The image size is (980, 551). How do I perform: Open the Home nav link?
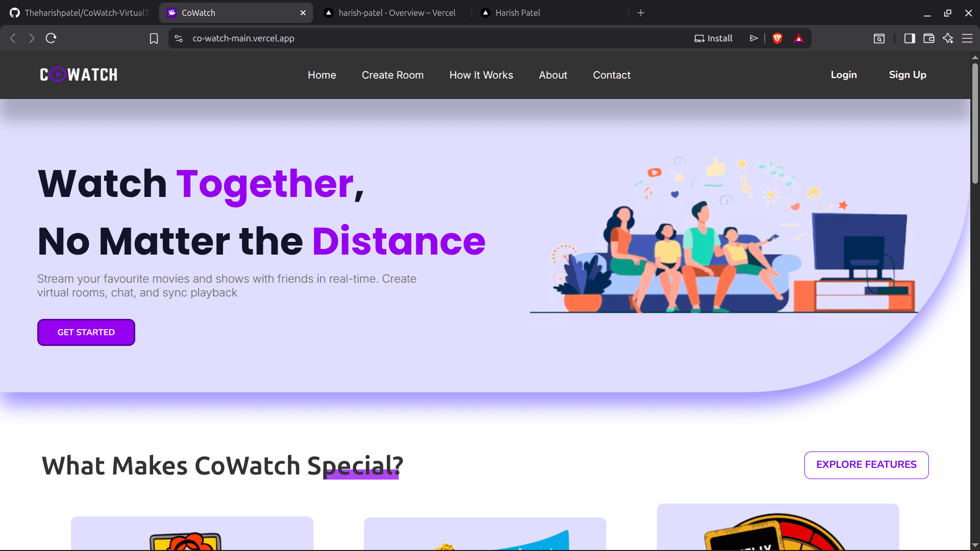pyautogui.click(x=322, y=75)
